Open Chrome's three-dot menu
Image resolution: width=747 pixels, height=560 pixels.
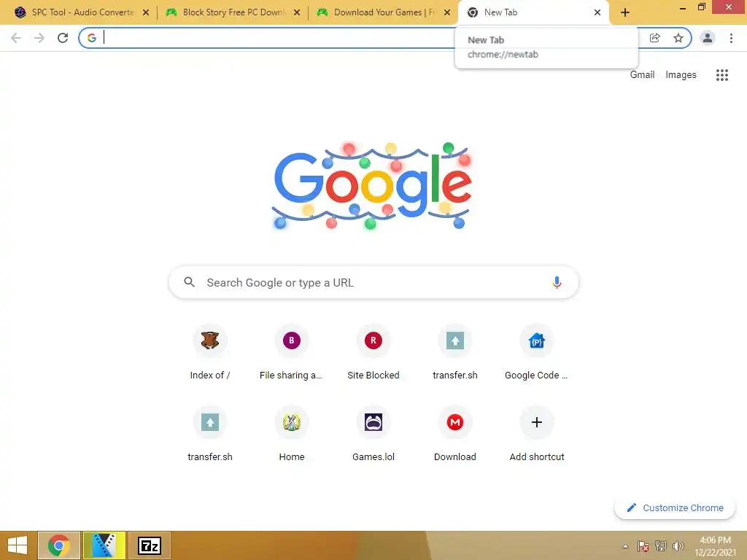[731, 38]
